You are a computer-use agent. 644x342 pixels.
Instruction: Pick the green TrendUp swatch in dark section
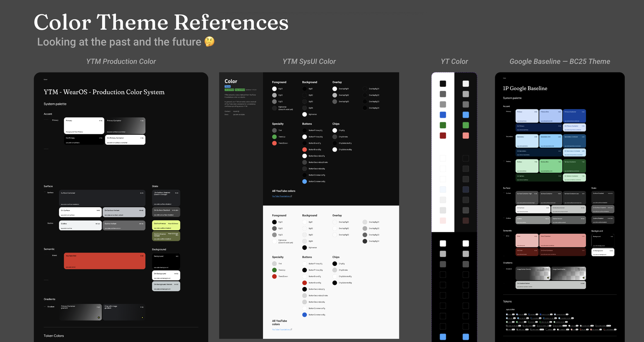pos(274,137)
